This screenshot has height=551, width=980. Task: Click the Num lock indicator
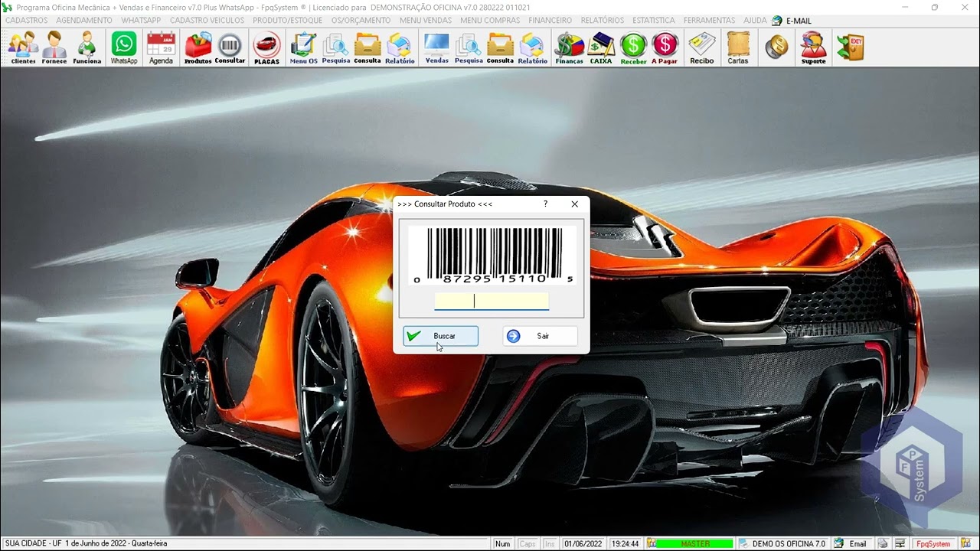point(502,543)
